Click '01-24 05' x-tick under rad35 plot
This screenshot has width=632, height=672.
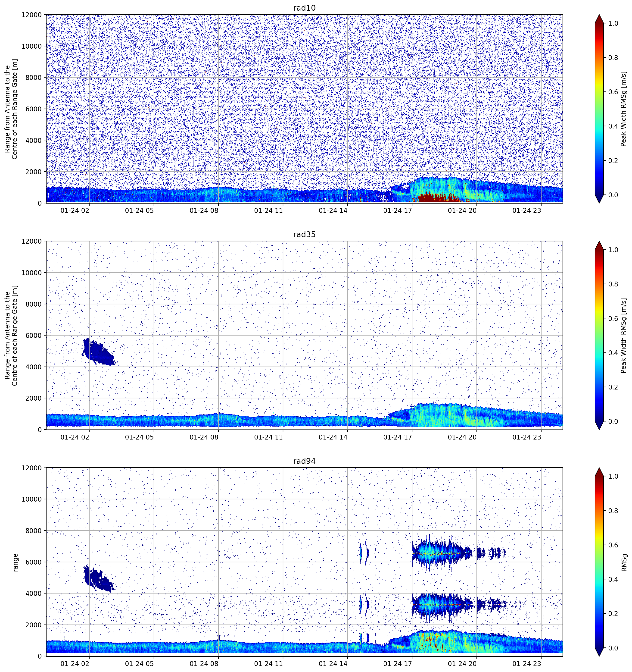pos(139,437)
